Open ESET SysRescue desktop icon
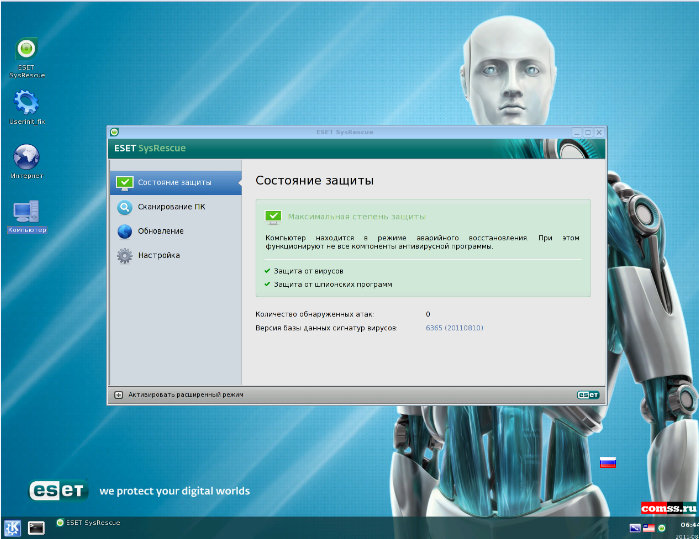Screen dimensions: 699x539 coord(26,57)
